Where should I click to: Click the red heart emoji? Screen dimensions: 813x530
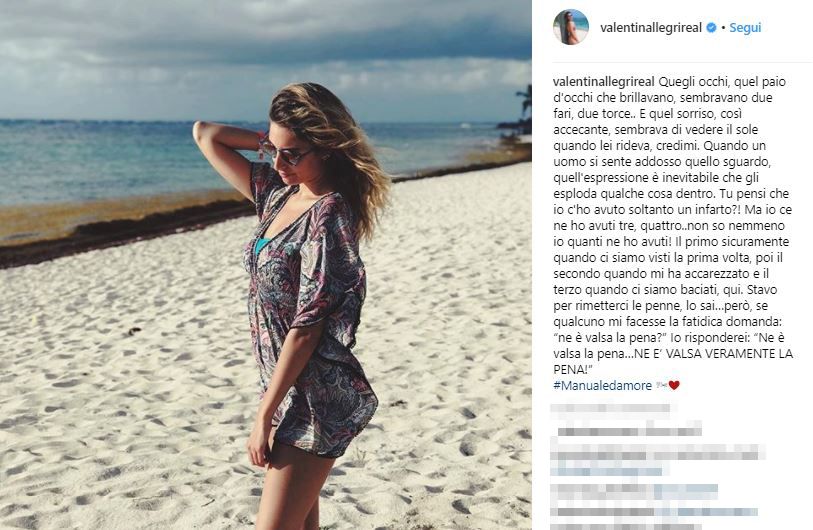[x=674, y=385]
